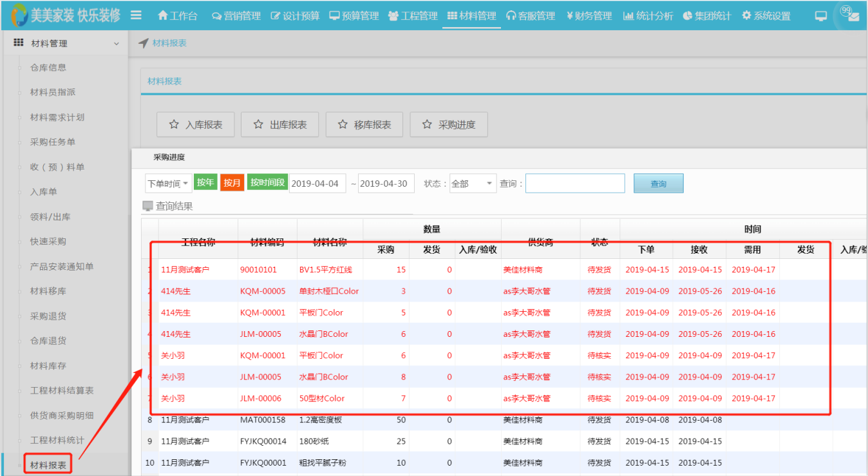Toggle the 按时间段 filter button
This screenshot has height=476, width=868.
(267, 183)
